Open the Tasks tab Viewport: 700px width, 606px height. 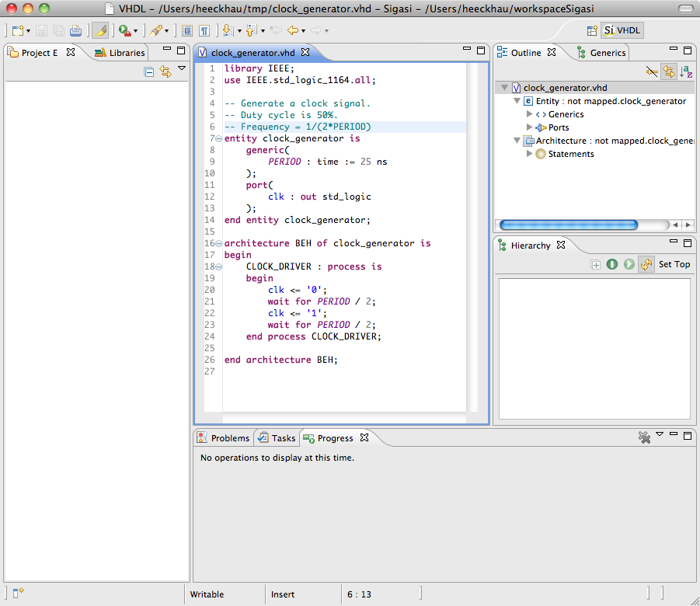click(x=277, y=438)
